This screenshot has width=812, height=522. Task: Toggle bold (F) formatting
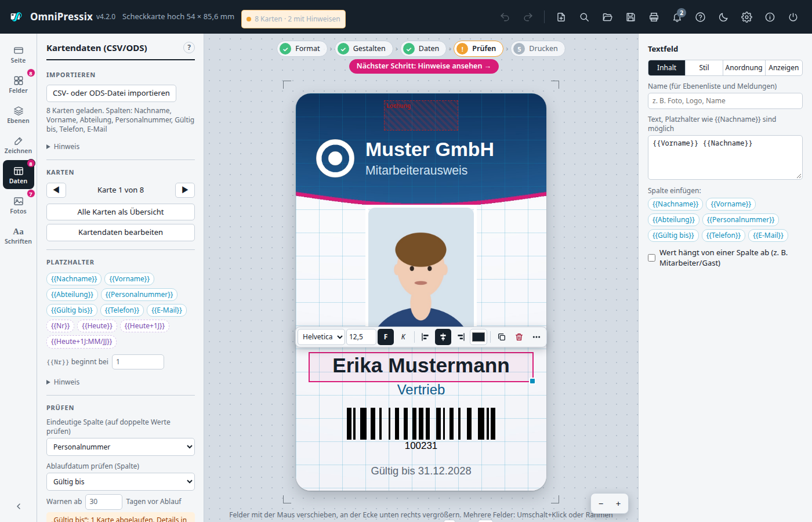386,337
